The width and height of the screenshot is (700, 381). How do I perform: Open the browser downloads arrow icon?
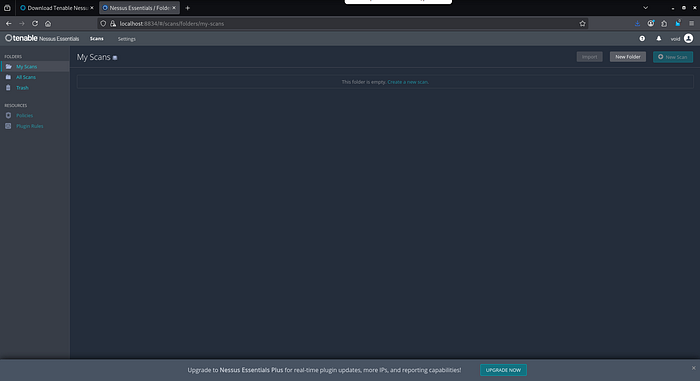[637, 24]
